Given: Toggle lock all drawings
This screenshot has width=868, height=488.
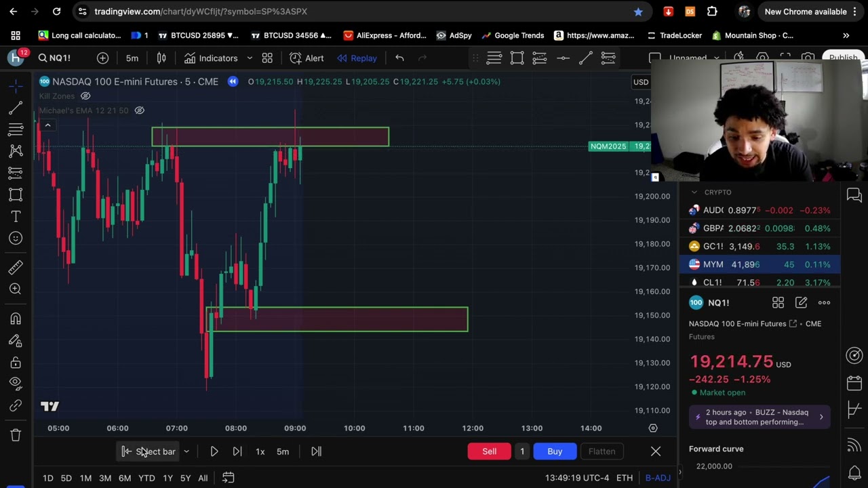Looking at the screenshot, I should (16, 362).
